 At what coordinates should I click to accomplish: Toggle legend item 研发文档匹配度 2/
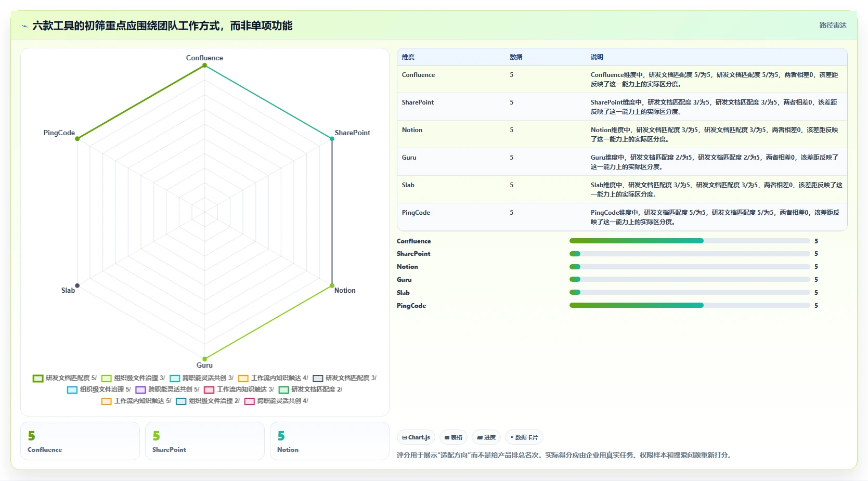[x=310, y=389]
